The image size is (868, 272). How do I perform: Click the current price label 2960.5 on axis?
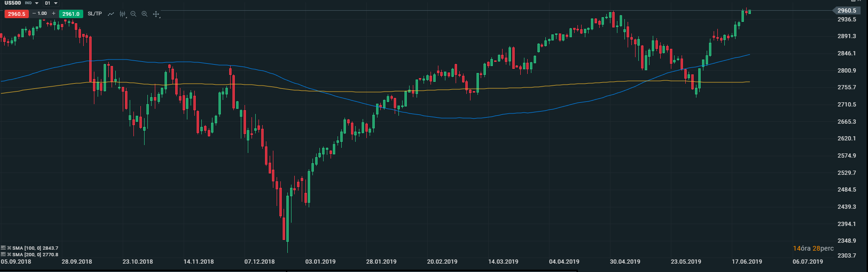847,11
